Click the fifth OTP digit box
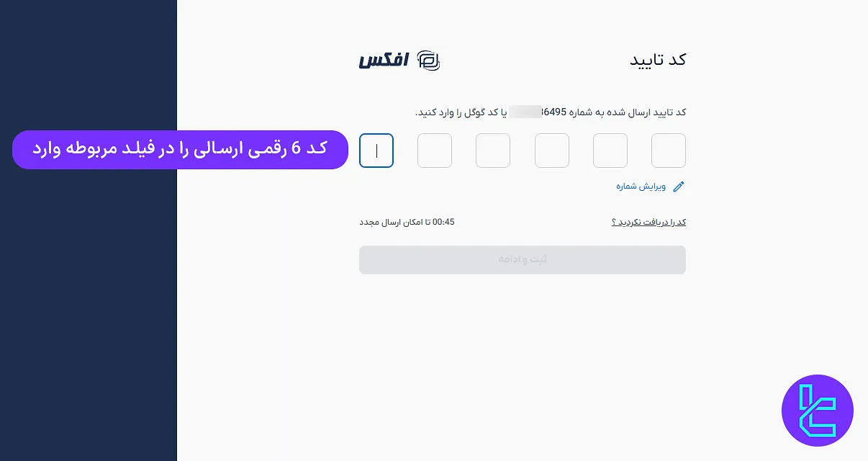Screen dimensions: 868x461 pyautogui.click(x=610, y=151)
